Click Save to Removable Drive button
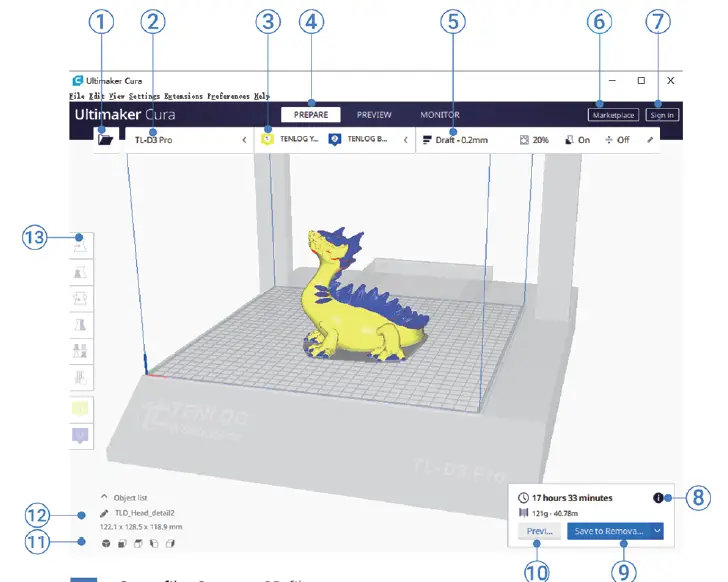728x582 pixels. (x=609, y=531)
